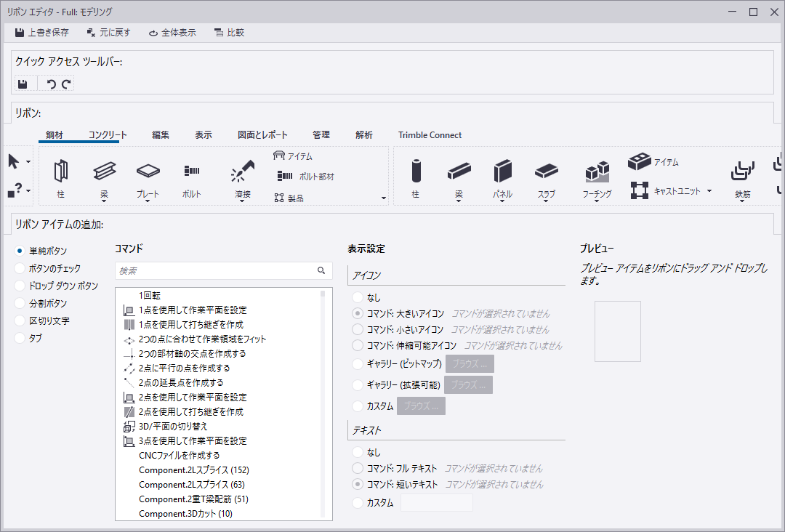
Task: Click the 上書き保存 button
Action: click(41, 33)
